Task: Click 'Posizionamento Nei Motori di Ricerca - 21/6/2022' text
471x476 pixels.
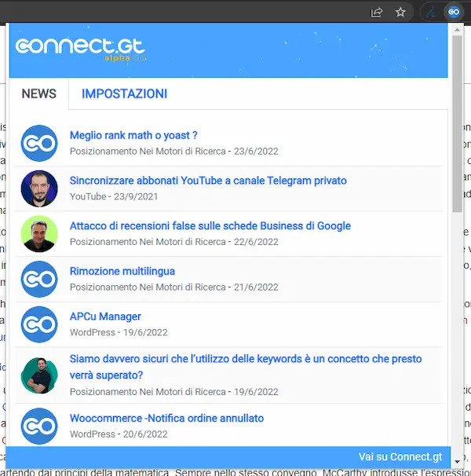Action: point(174,287)
